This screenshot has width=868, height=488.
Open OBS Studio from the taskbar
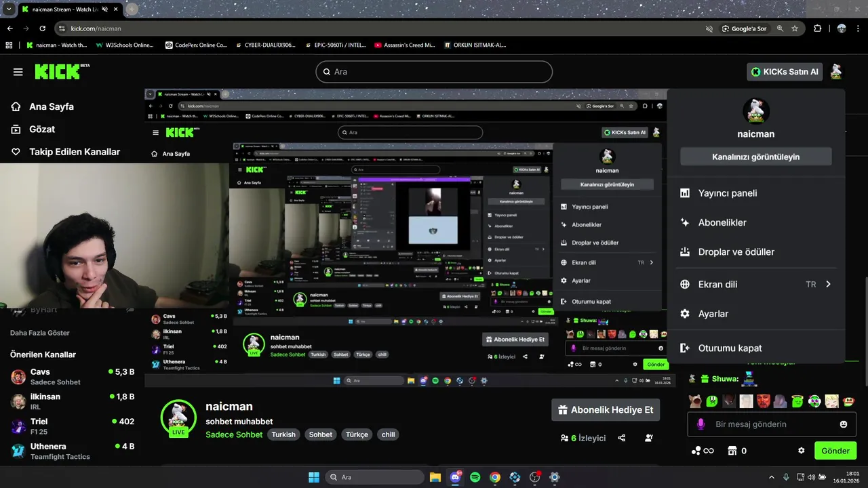pyautogui.click(x=534, y=477)
